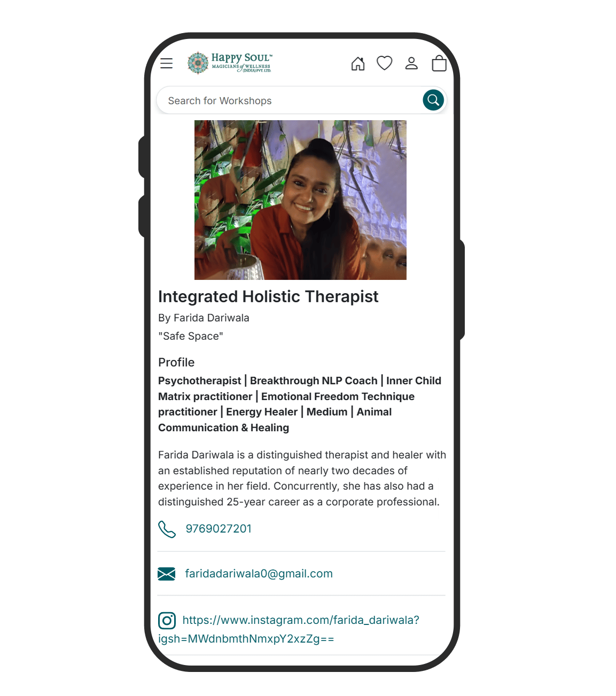View the shopping bag cart

pos(439,63)
